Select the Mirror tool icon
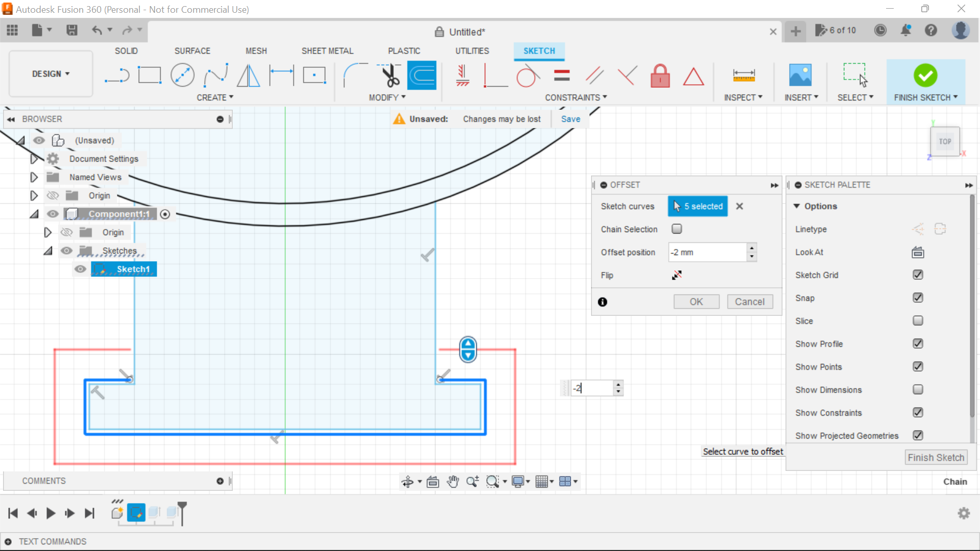 coord(249,76)
